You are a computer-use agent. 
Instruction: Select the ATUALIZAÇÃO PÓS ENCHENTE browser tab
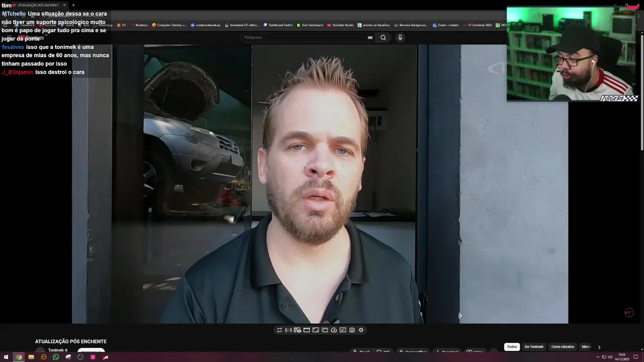click(x=39, y=5)
